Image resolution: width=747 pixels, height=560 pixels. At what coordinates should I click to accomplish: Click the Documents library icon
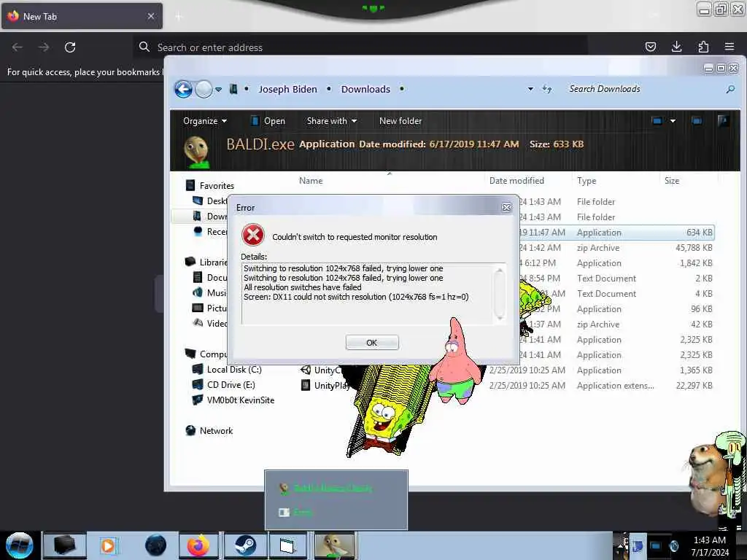coord(197,277)
